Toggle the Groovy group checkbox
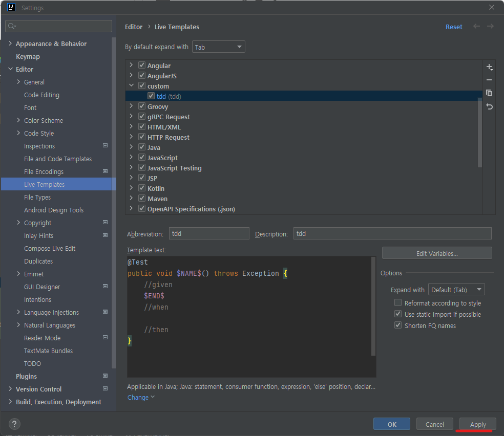 pyautogui.click(x=142, y=106)
